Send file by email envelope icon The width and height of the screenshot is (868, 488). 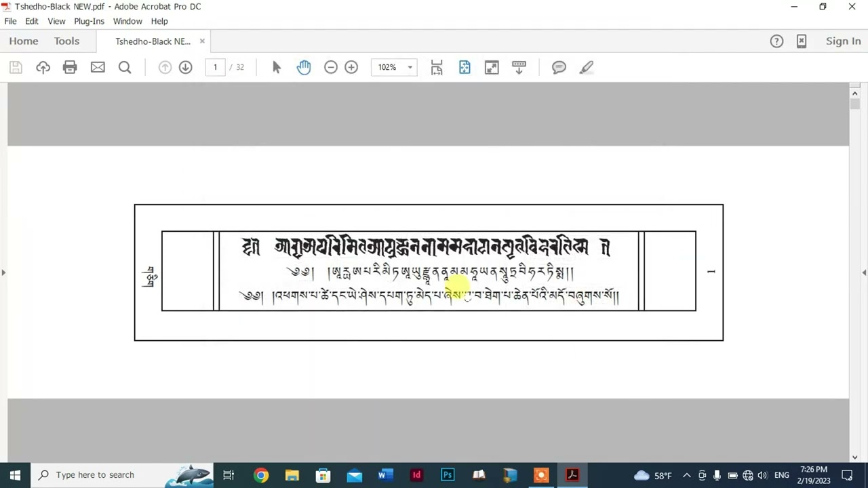tap(98, 67)
